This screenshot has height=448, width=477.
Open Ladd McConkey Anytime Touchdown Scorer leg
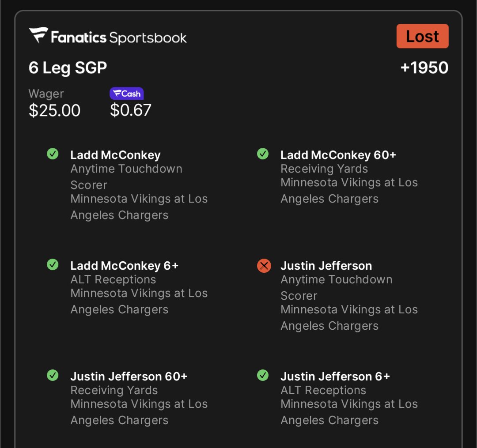pos(139,185)
